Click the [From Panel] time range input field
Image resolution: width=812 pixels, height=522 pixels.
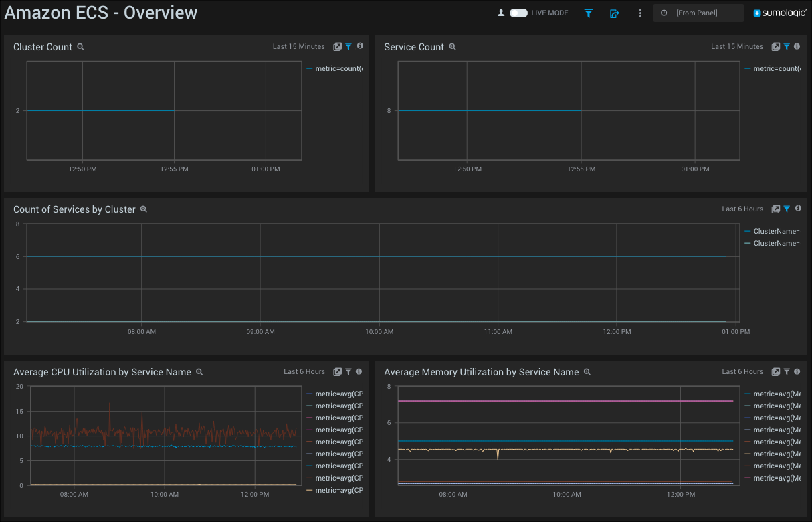click(698, 13)
